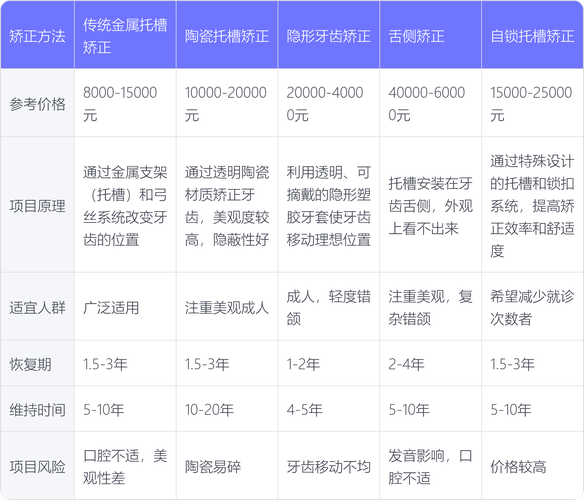Click the 通过特殊设计的托槽和锁扣系统 cell

[532, 206]
